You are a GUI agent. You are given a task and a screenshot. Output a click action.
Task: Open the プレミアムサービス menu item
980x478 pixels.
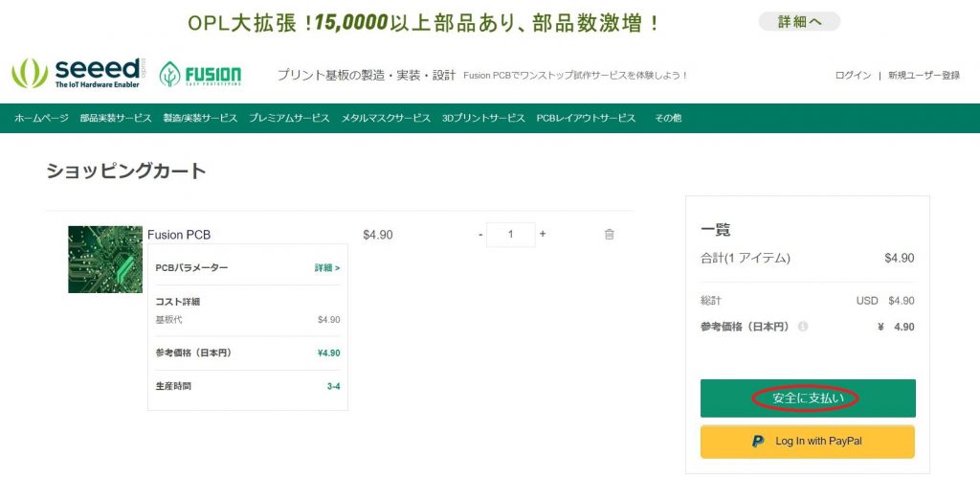(289, 118)
